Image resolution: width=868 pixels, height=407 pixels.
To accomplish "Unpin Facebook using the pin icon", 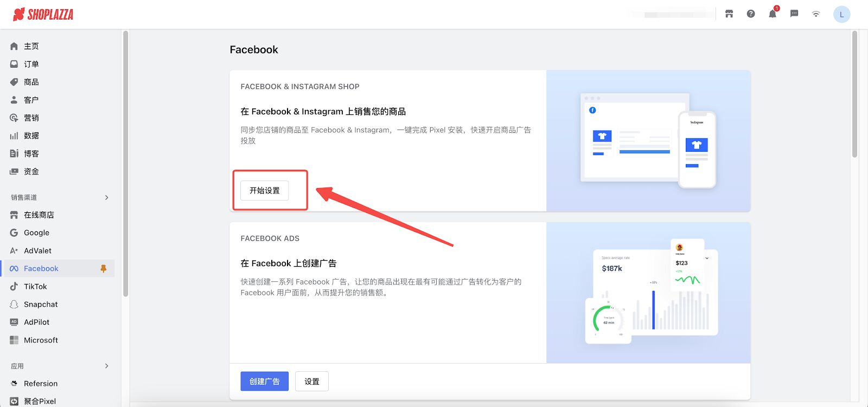I will (103, 269).
